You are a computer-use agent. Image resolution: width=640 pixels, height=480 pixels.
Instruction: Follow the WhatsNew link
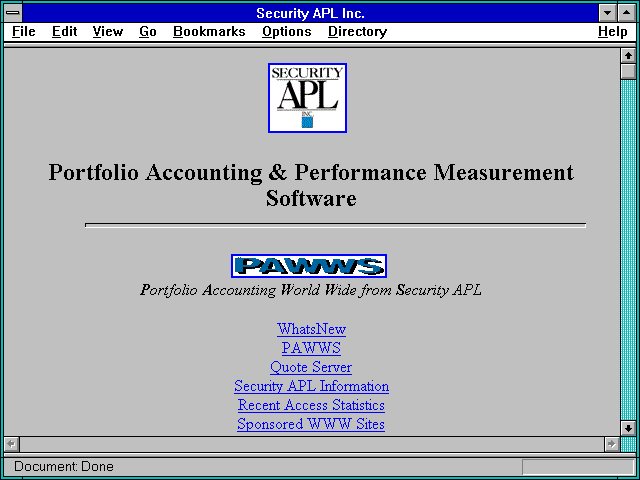[311, 329]
